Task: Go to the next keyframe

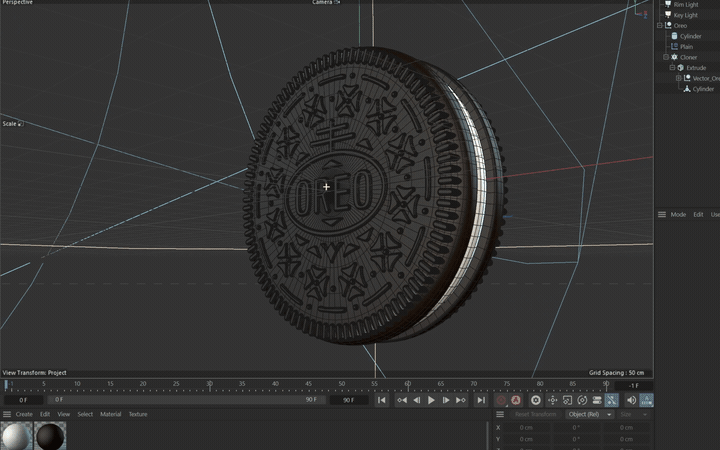Action: click(461, 400)
